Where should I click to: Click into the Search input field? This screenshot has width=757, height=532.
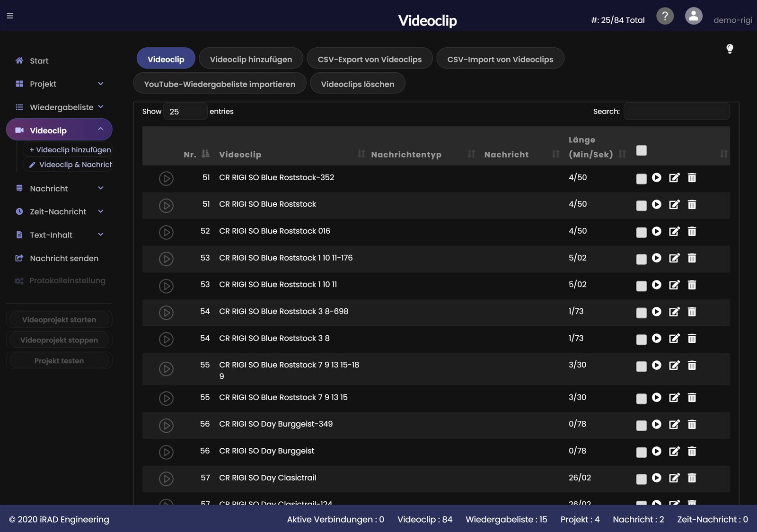click(677, 111)
